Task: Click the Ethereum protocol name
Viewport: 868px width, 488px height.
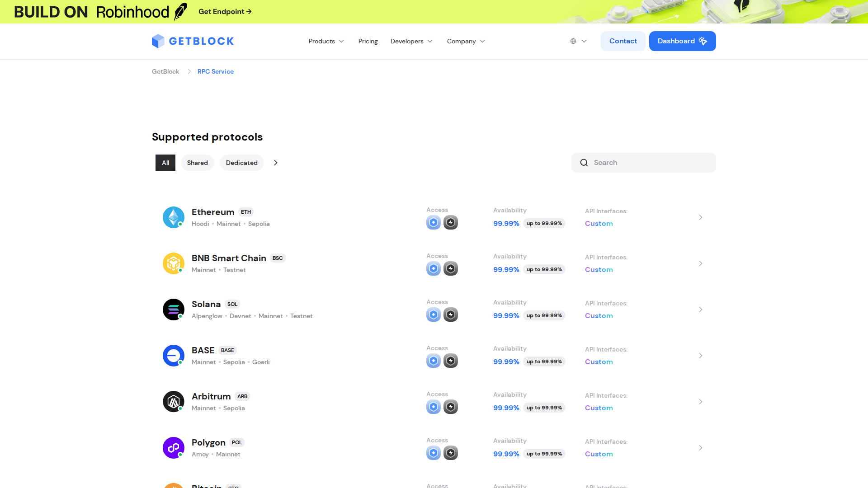Action: [213, 212]
